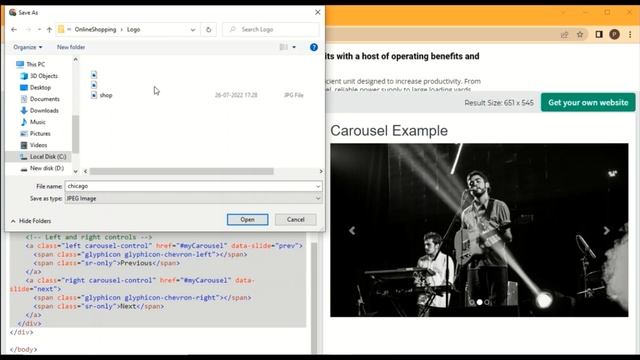Open 3D Objects folder
This screenshot has height=360, width=640.
39,76
